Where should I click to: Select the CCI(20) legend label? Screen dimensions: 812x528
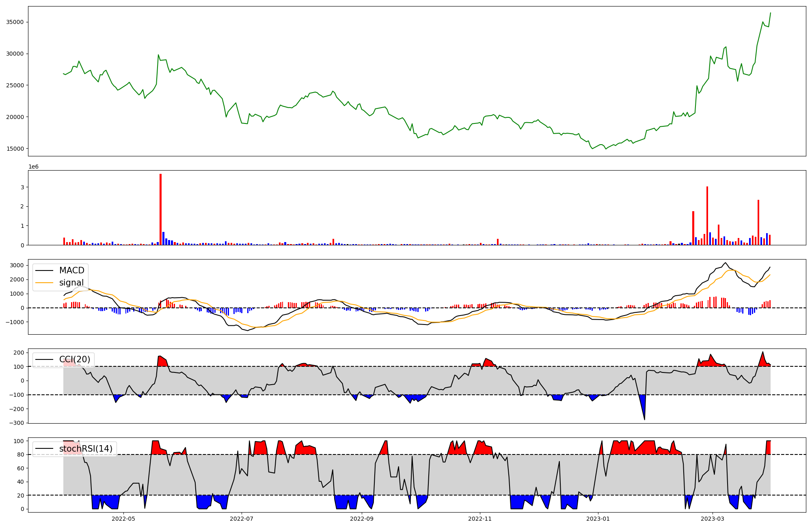(x=75, y=359)
